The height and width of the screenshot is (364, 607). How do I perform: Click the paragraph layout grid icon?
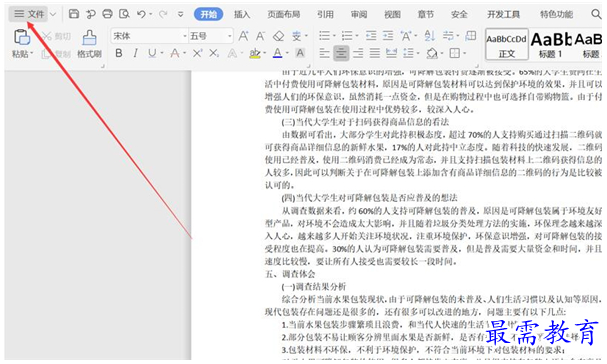coord(471,36)
